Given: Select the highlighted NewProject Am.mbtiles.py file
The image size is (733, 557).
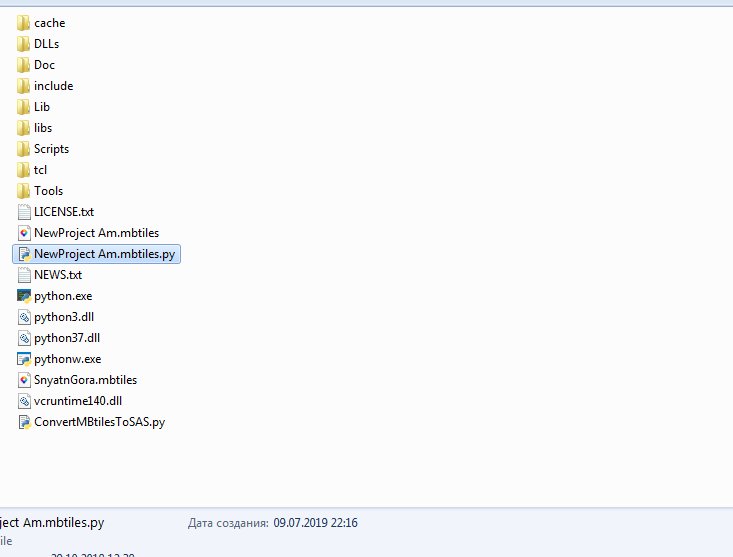Looking at the screenshot, I should (x=104, y=254).
